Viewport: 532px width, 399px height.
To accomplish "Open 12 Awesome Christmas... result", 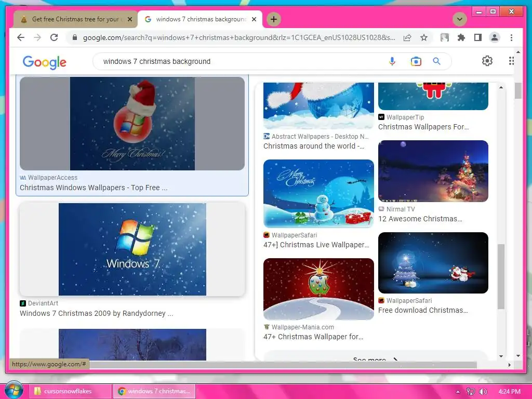I will (420, 219).
